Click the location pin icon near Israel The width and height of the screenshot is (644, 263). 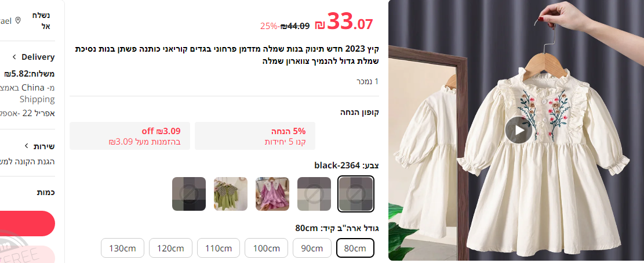(x=17, y=20)
